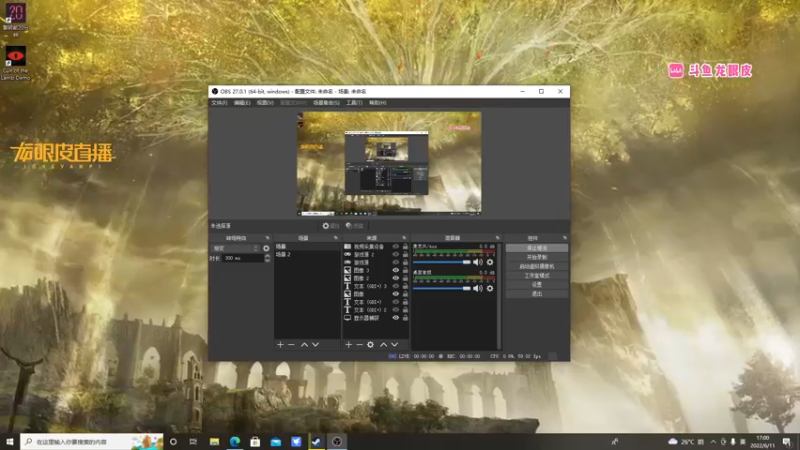Open 设置 settings from the controls panel
The width and height of the screenshot is (800, 450).
(537, 285)
